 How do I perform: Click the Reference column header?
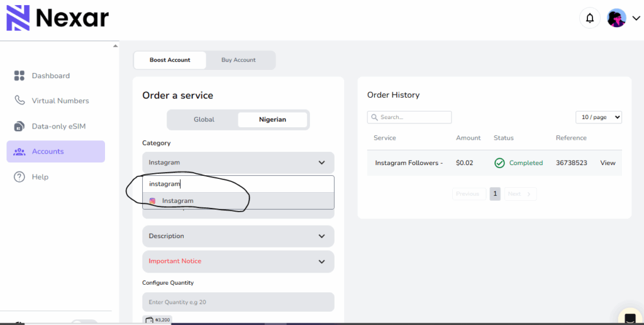(x=571, y=138)
